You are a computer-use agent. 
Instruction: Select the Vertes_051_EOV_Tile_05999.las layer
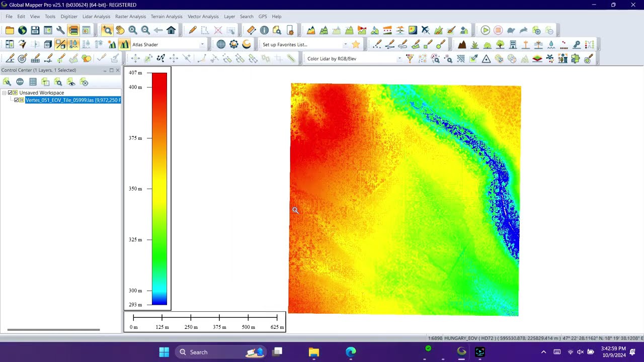click(x=72, y=100)
